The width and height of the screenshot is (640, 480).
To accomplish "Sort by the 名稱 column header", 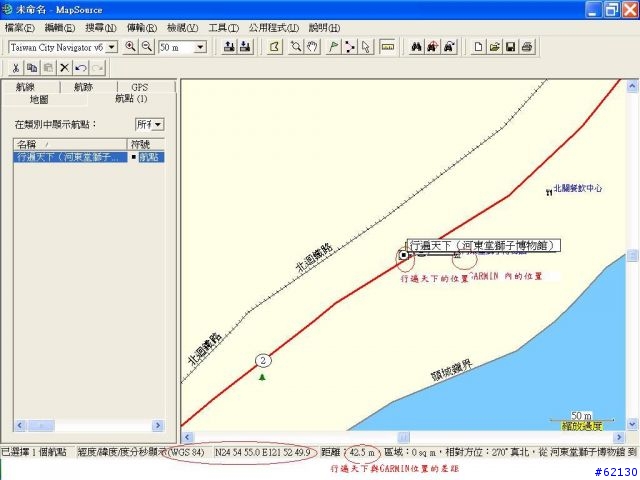I will click(x=70, y=144).
